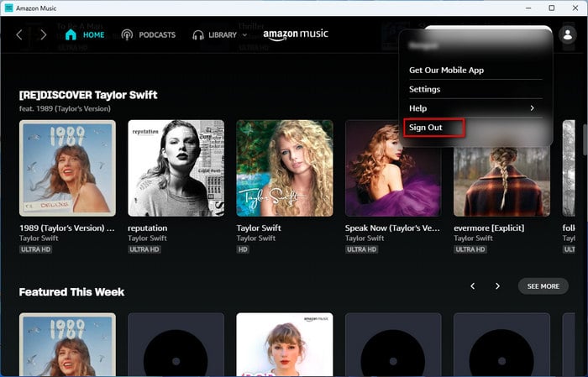Click the Featured This Week heading
This screenshot has width=588, height=377.
pos(71,292)
